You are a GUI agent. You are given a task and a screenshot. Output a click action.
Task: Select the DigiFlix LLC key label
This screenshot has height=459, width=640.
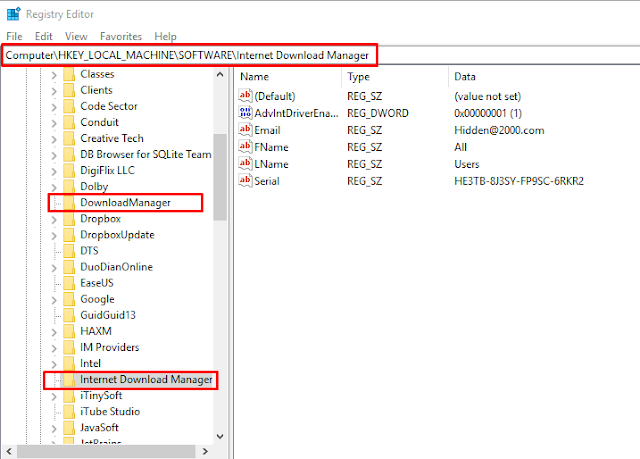click(107, 171)
